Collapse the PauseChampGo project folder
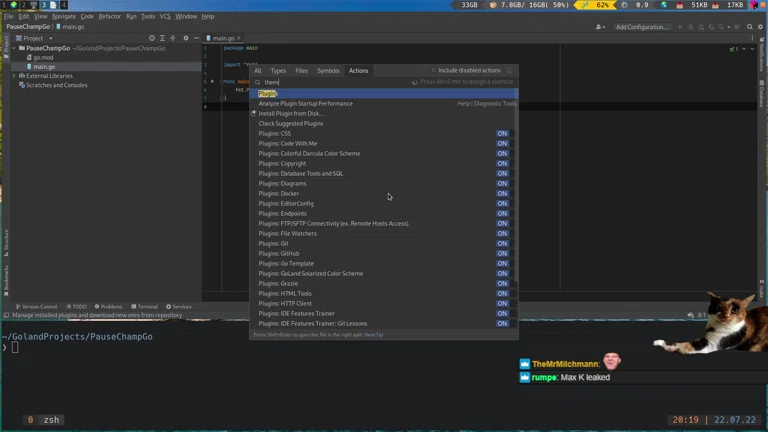This screenshot has height=432, width=768. [x=14, y=48]
